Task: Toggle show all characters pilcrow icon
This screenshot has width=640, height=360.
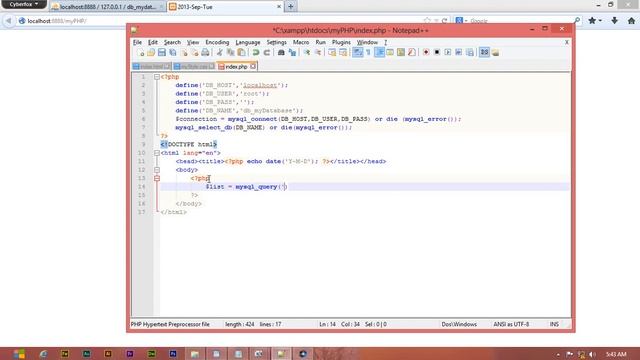Action: (368, 53)
